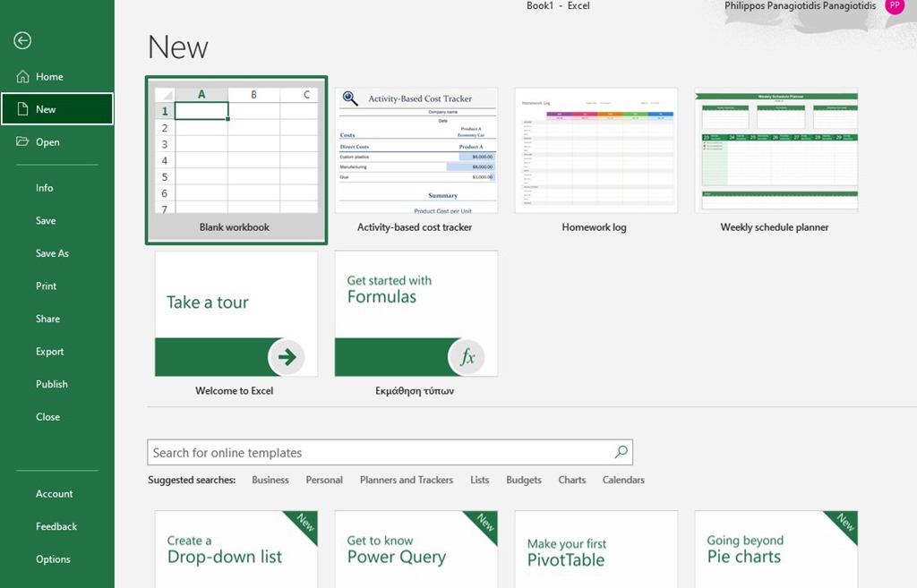This screenshot has height=588, width=917.
Task: Choose the Homework log template
Action: pos(596,160)
